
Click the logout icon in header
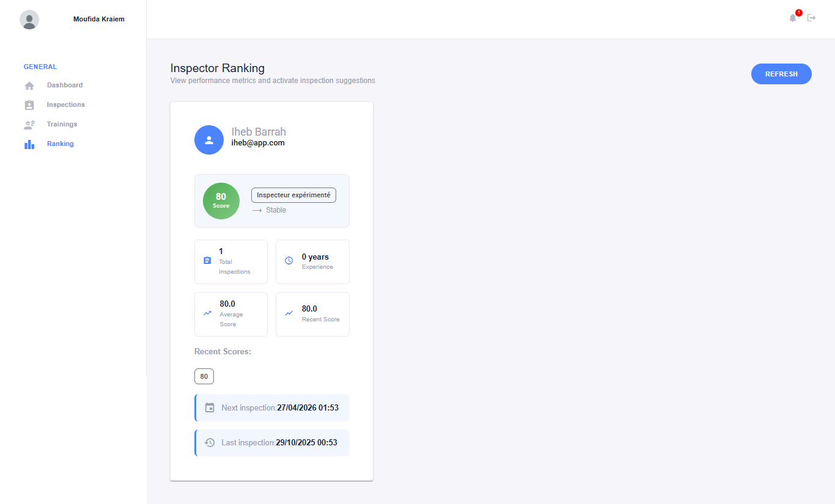tap(812, 18)
